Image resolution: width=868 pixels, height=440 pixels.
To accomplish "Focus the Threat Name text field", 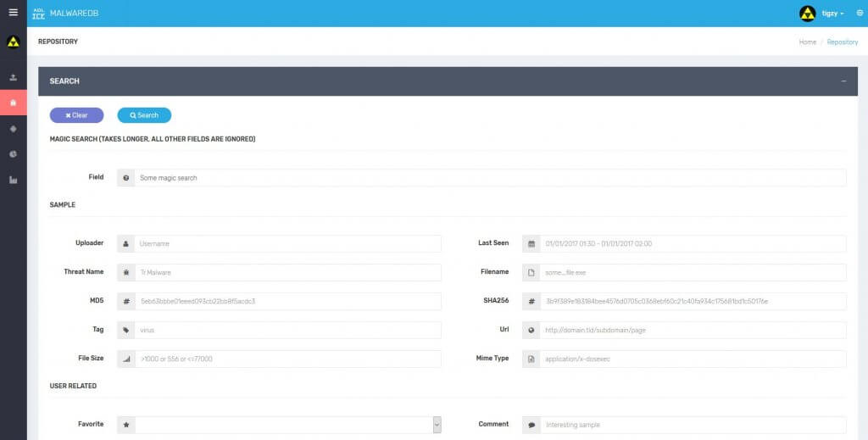I will tap(287, 273).
